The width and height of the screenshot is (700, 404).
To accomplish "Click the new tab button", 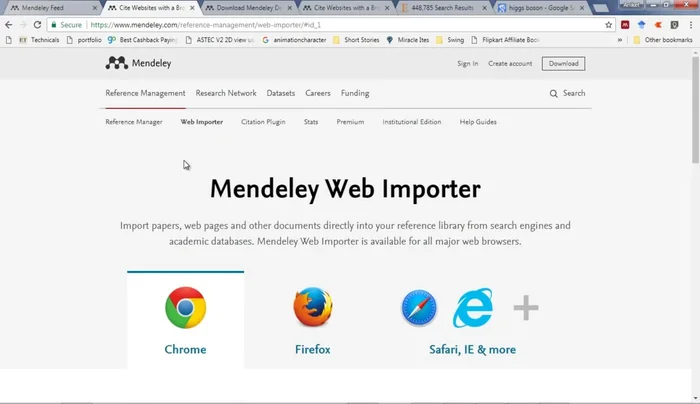I will click(x=600, y=8).
